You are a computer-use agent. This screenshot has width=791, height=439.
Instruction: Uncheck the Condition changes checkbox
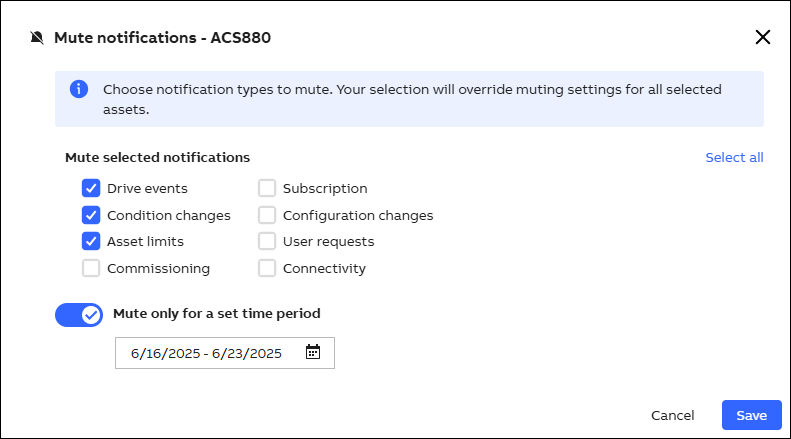point(91,215)
